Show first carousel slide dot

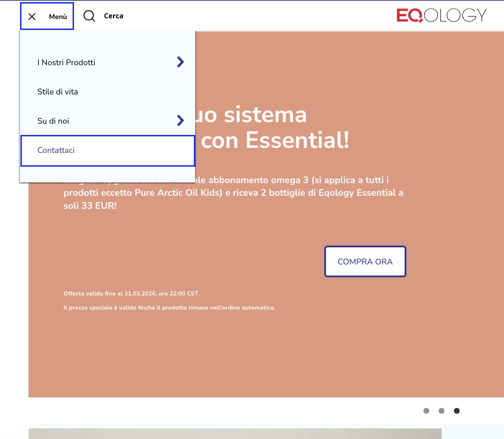click(x=426, y=411)
